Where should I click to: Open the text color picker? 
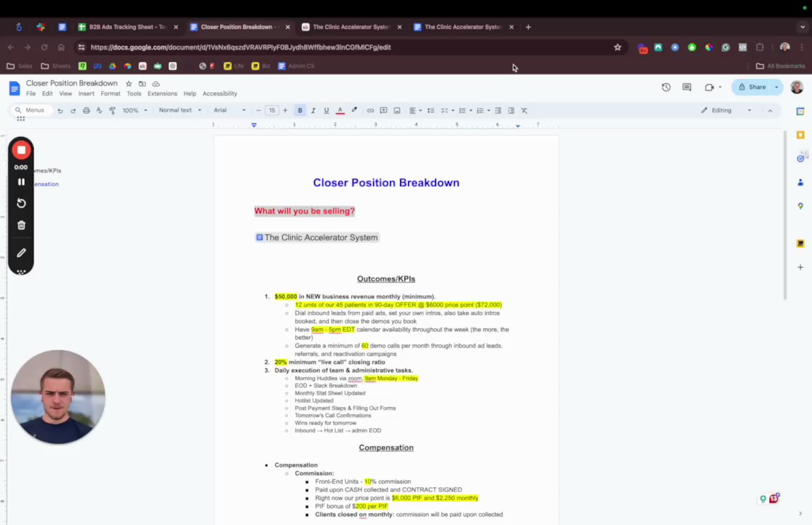(340, 110)
